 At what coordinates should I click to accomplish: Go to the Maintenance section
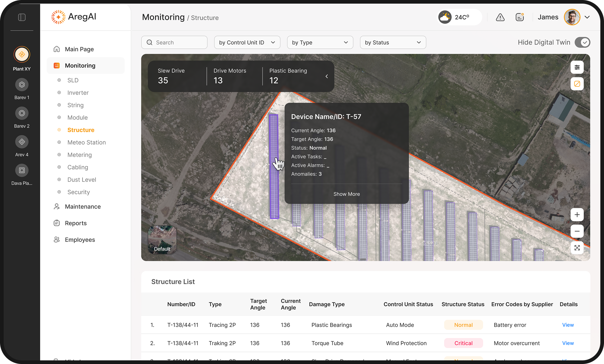83,207
